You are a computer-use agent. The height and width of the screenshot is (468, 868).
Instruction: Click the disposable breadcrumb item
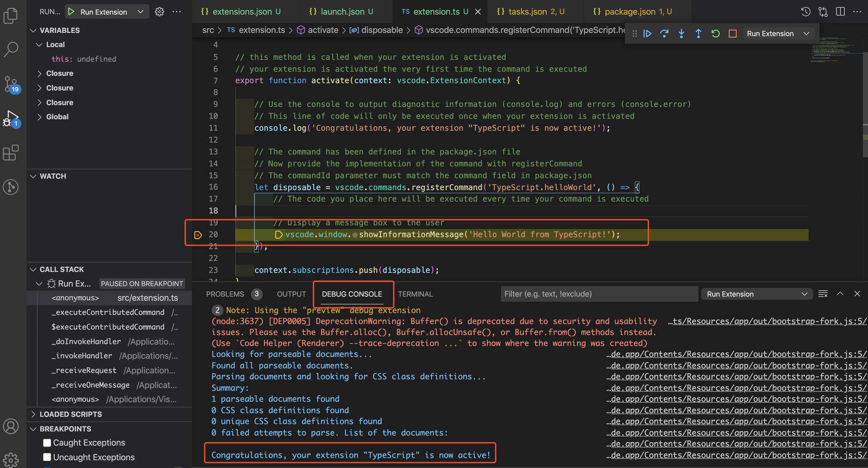click(376, 30)
